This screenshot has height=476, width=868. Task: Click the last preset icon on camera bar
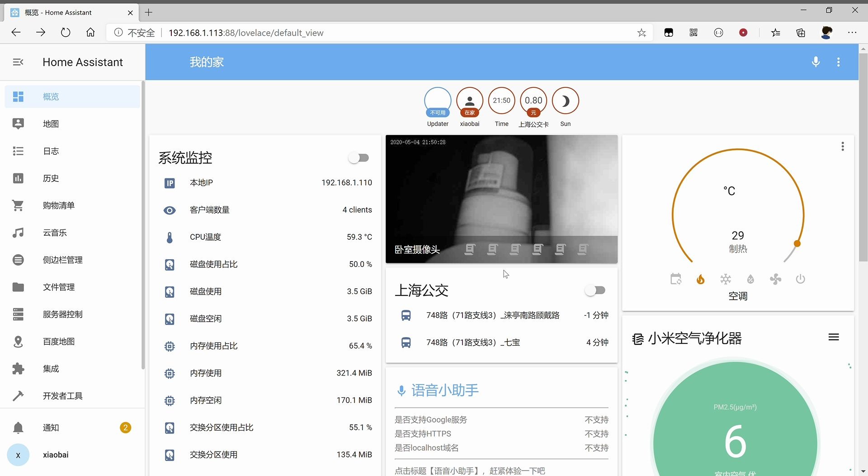583,249
